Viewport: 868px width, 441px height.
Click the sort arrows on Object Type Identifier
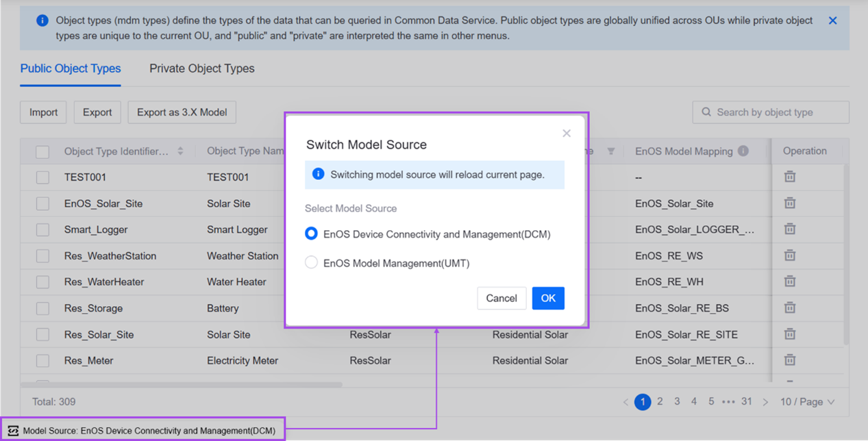coord(180,151)
